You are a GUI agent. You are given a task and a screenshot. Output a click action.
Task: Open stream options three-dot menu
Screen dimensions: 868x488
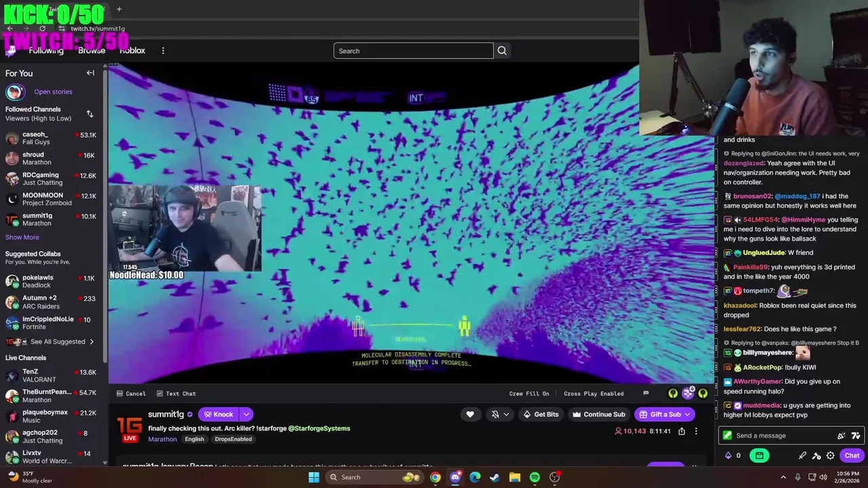[x=696, y=431]
